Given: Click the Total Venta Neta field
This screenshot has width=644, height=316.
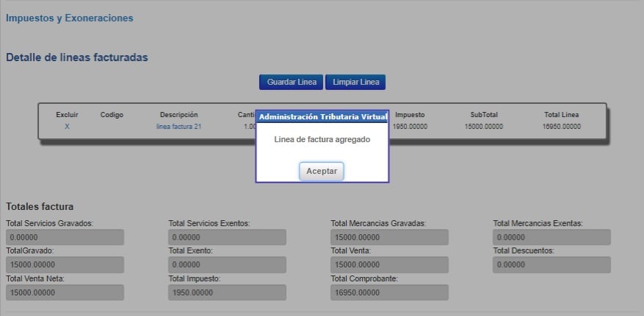Looking at the screenshot, I should tap(65, 292).
